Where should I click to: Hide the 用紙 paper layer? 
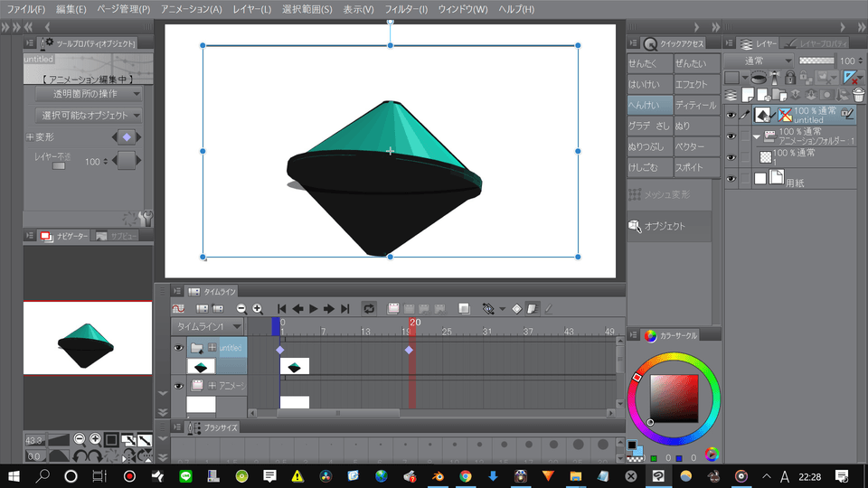point(731,179)
